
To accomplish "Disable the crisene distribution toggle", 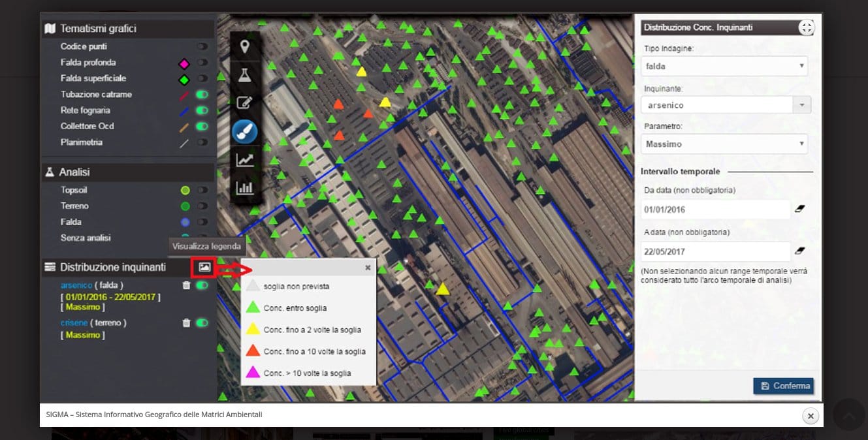I will point(202,322).
